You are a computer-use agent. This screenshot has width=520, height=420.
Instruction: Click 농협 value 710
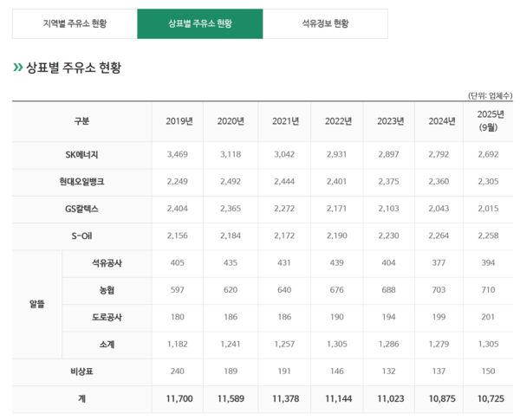click(488, 290)
